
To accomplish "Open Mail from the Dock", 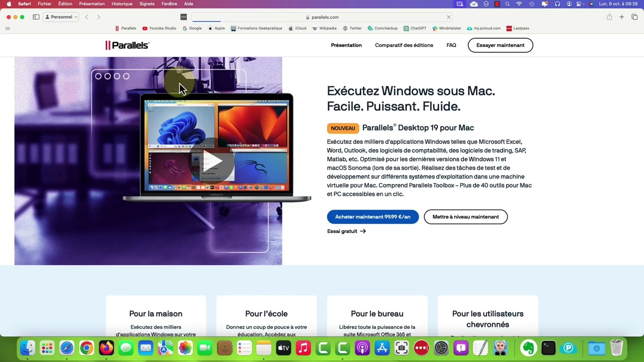I will 145,348.
